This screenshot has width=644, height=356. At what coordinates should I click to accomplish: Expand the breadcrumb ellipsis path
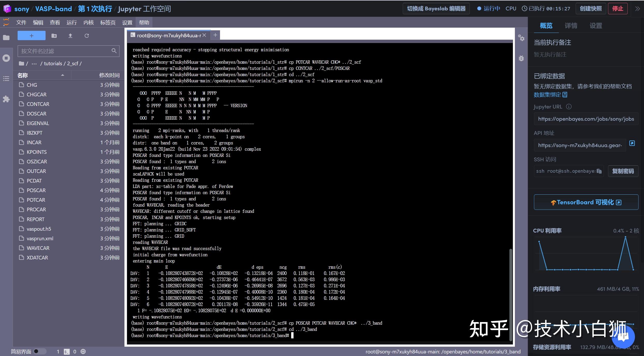[34, 64]
